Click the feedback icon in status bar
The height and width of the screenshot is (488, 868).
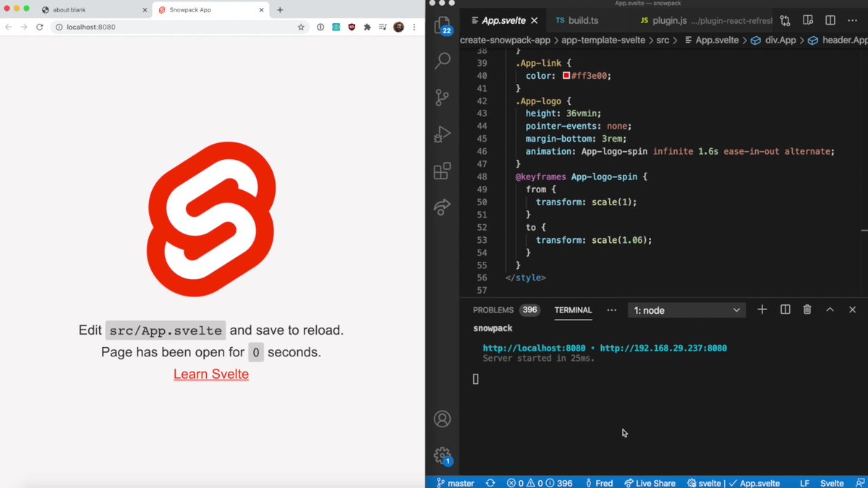click(860, 483)
